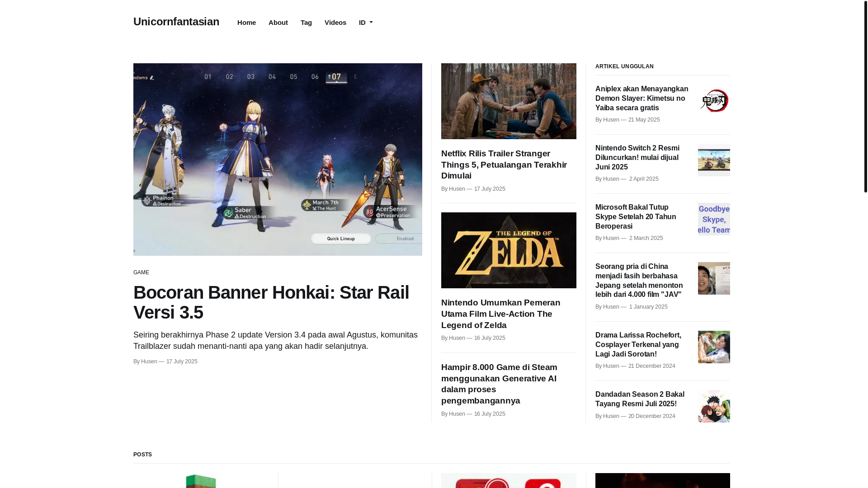The width and height of the screenshot is (868, 488).
Task: Click the 17 July 2025 date under Honkai
Action: click(182, 361)
